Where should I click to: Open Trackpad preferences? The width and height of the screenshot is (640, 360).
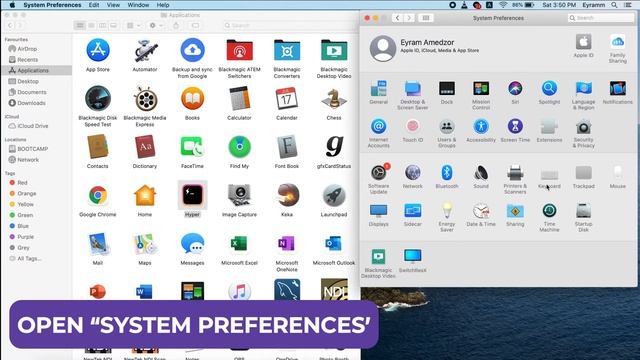[583, 176]
